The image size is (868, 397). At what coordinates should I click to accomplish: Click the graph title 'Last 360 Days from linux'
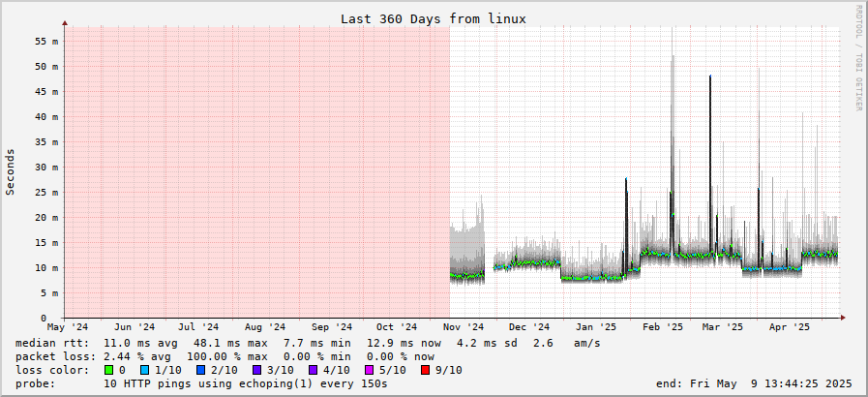coord(434,18)
